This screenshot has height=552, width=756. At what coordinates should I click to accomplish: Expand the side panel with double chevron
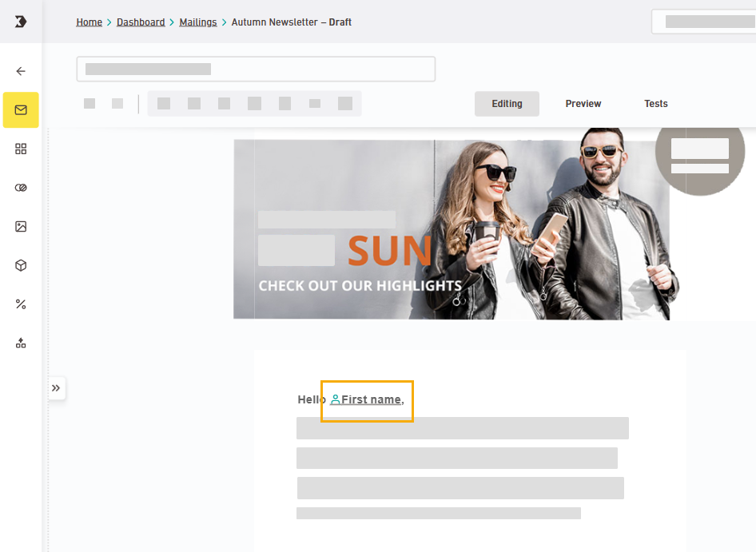click(56, 388)
